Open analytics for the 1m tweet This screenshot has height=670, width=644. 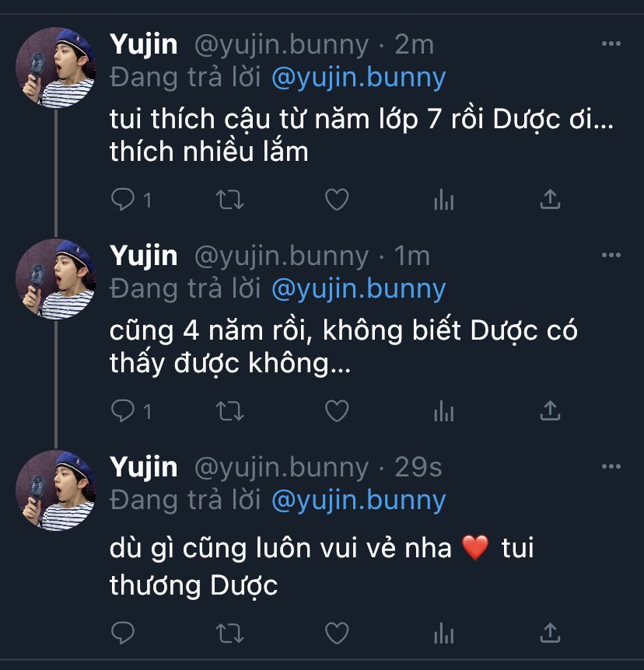coord(444,411)
